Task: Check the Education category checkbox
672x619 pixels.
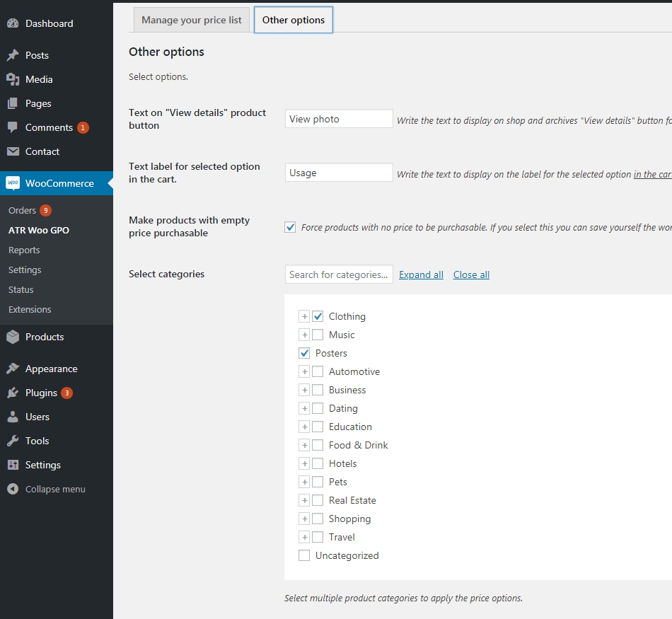Action: point(318,427)
